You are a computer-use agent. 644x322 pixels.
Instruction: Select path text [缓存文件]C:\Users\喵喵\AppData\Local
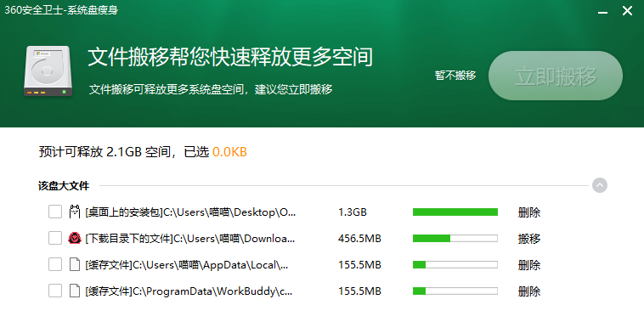click(187, 265)
